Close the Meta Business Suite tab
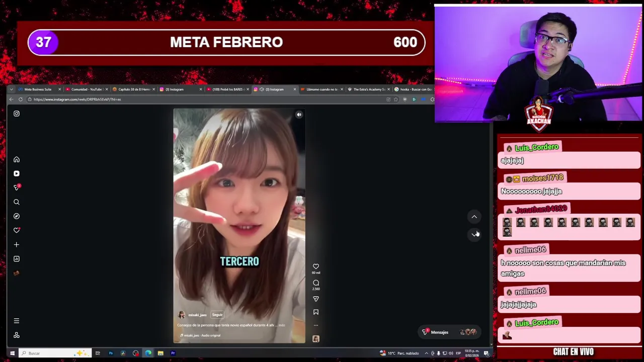This screenshot has height=362, width=644. [59, 89]
